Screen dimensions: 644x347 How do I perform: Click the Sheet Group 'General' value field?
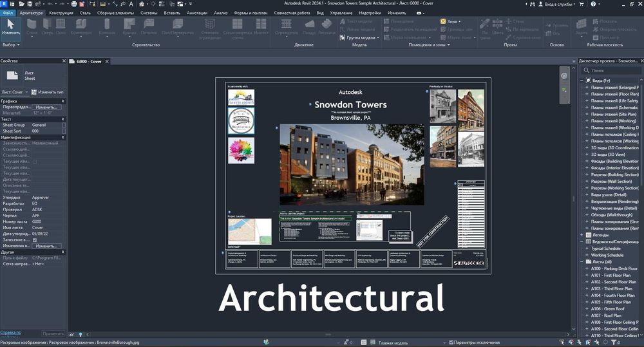[x=47, y=125]
